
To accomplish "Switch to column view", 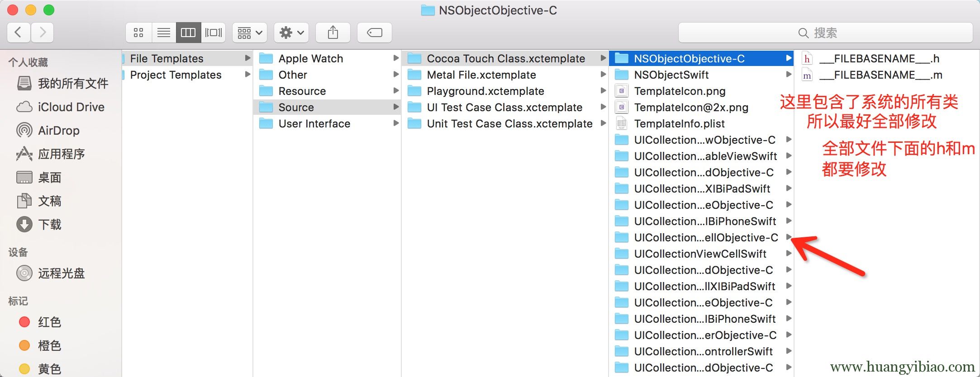I will [x=188, y=33].
